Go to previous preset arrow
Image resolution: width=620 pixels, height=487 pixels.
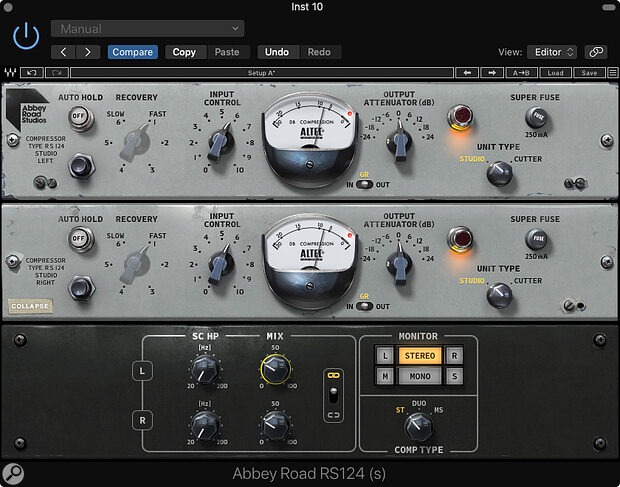click(x=63, y=52)
